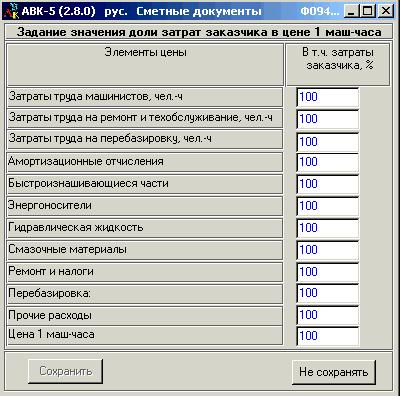400x396 pixels.
Task: Select the 'Цена 1 маш-часа' label
Action: (145, 335)
